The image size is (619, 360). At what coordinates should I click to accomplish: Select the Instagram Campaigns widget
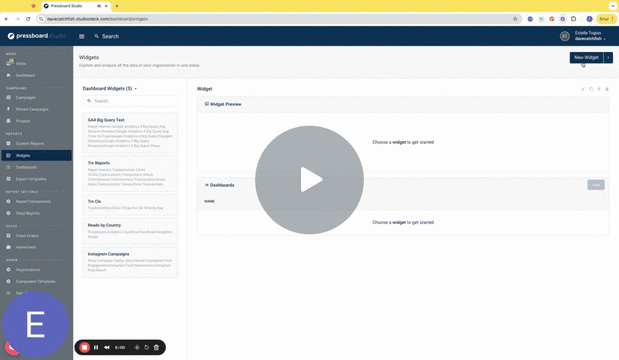point(130,262)
